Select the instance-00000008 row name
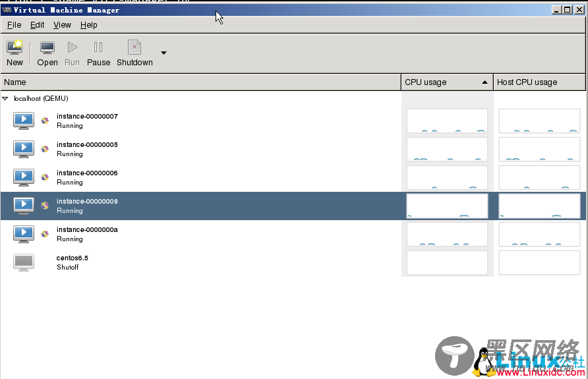Viewport: 588px width, 379px height. 87,201
